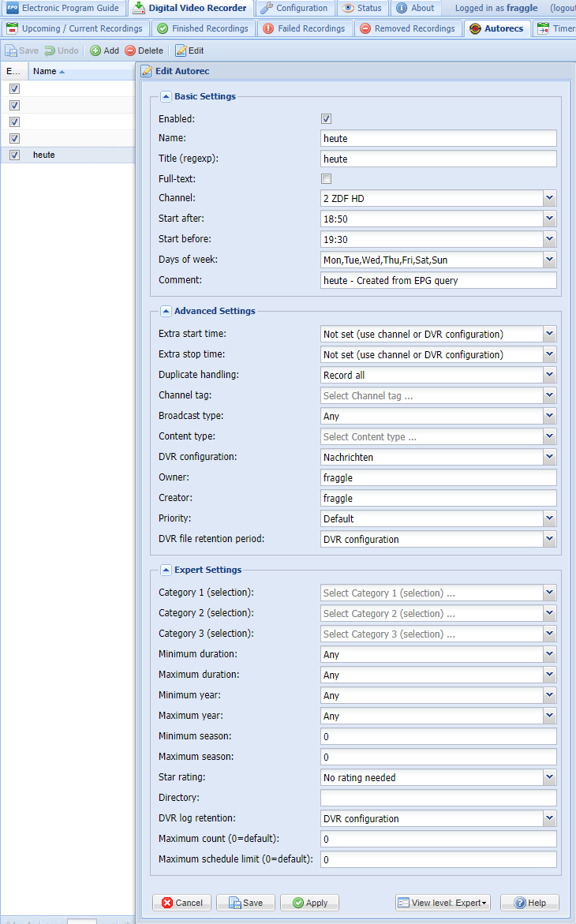This screenshot has width=576, height=924.
Task: Click the Name input field
Action: tap(438, 139)
